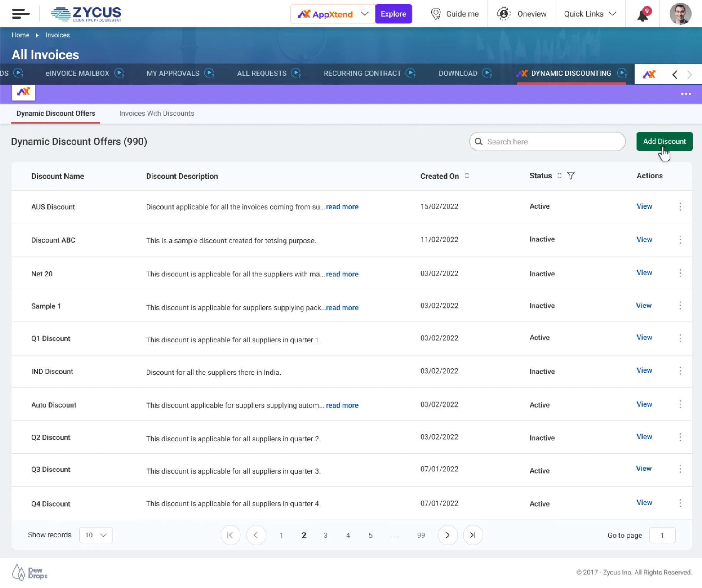The height and width of the screenshot is (588, 702).
Task: Open kebab menu for AUS Discount row
Action: (680, 206)
